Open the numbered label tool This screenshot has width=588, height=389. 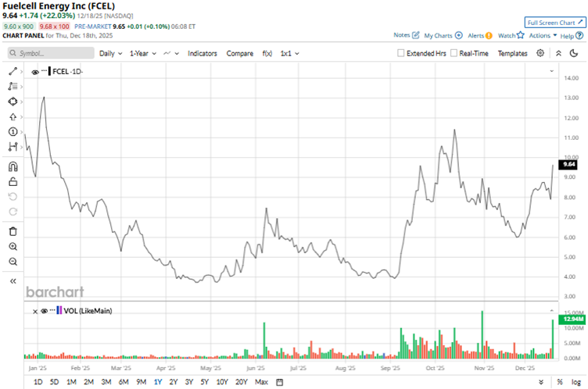[13, 132]
